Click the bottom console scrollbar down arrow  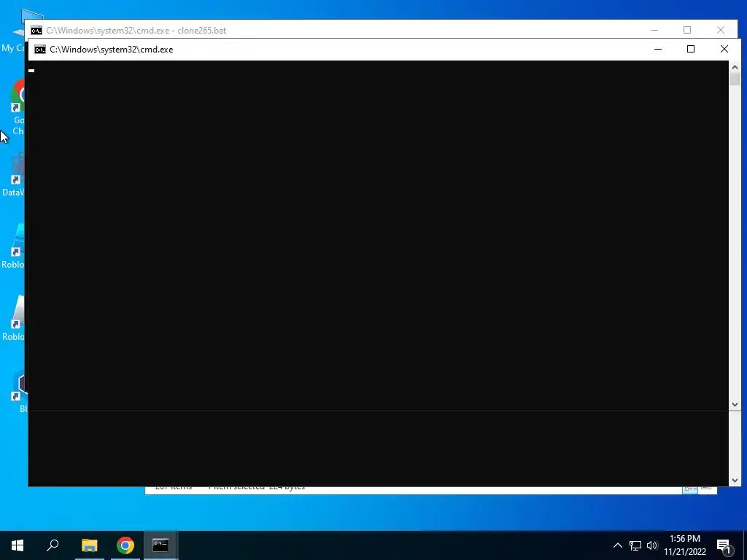pyautogui.click(x=735, y=481)
